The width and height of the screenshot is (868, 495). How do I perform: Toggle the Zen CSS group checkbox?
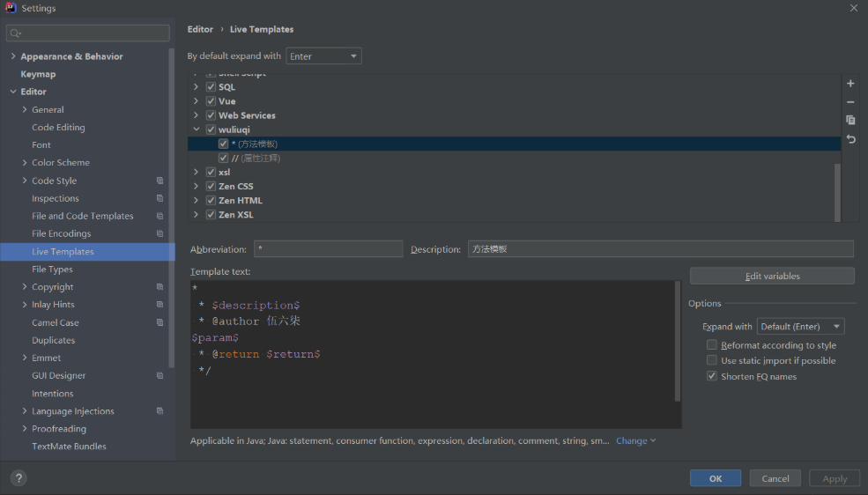(211, 187)
